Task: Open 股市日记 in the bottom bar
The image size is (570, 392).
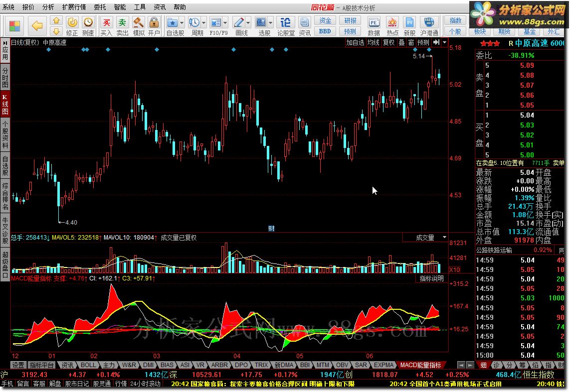Action: pyautogui.click(x=77, y=384)
